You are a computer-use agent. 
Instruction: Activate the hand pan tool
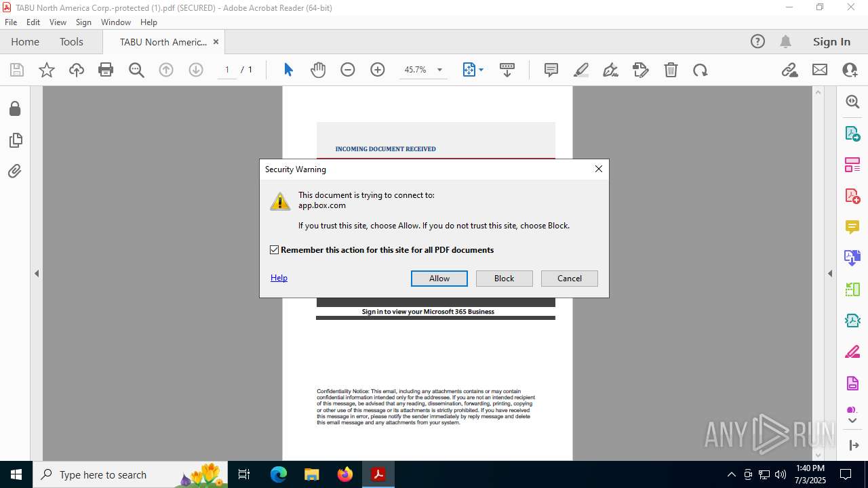318,70
